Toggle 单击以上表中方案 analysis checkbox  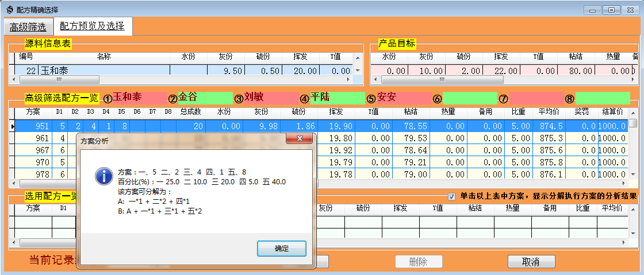click(x=452, y=197)
